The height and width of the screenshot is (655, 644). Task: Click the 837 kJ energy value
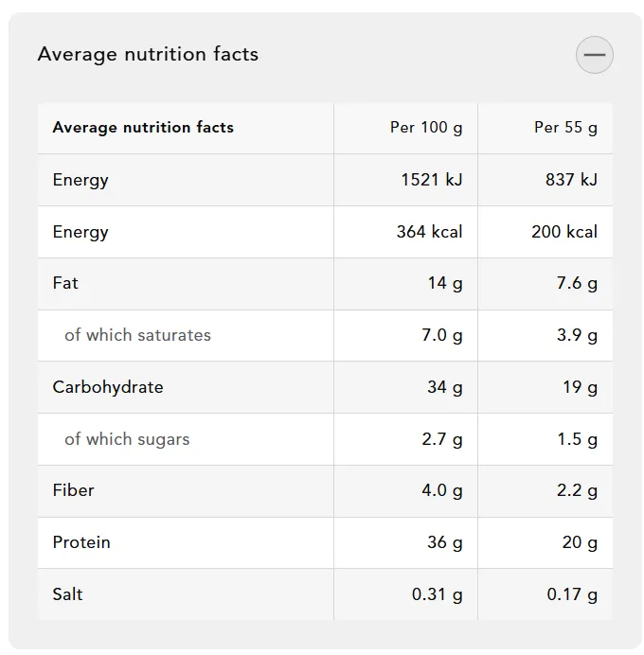(571, 180)
